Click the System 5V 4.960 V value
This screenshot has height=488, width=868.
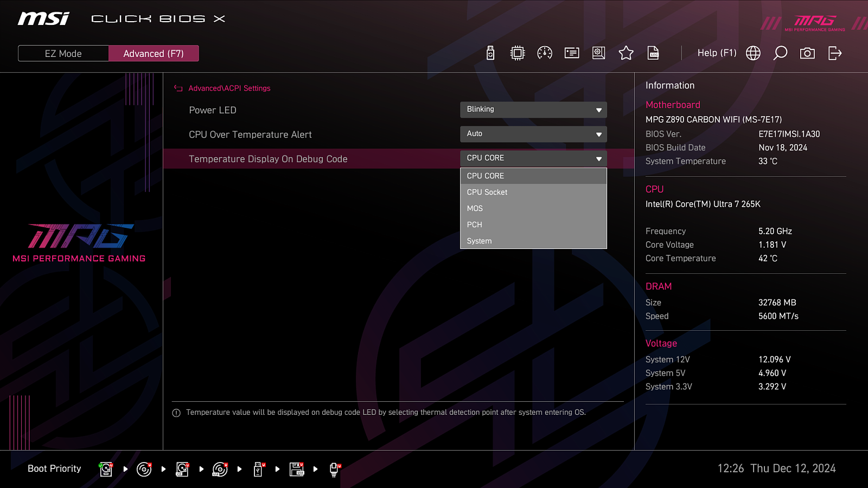[x=773, y=373]
